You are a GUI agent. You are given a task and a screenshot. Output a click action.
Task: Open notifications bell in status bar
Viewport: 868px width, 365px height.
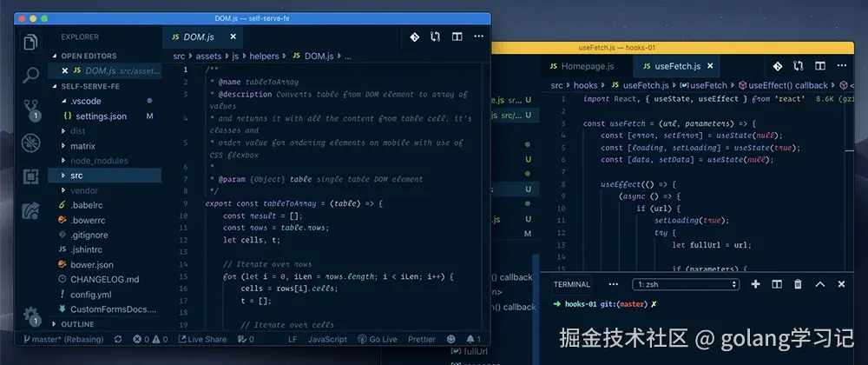(473, 339)
